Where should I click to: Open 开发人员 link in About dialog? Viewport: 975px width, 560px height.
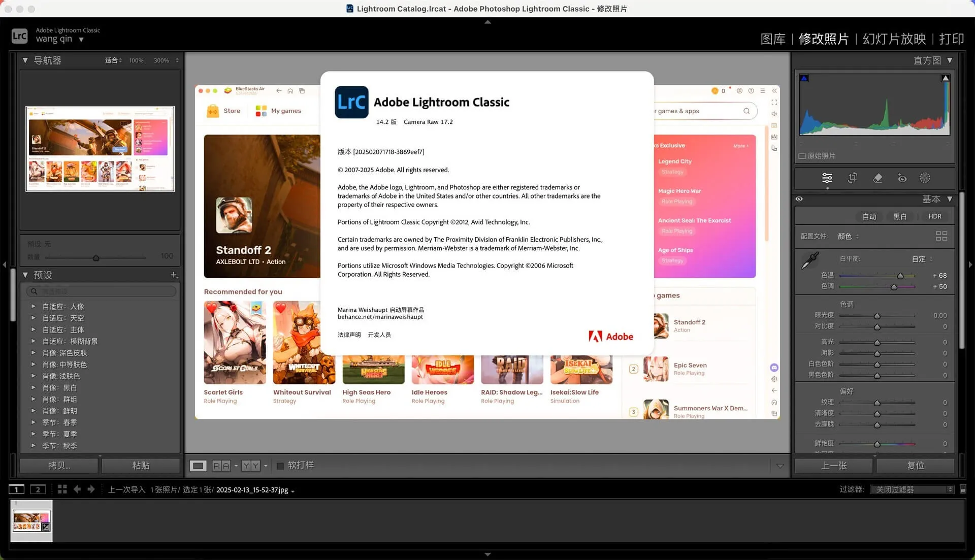point(379,335)
